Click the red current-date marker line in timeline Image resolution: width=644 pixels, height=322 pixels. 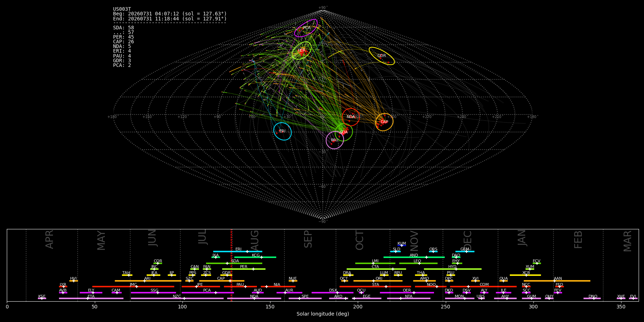pos(231,265)
